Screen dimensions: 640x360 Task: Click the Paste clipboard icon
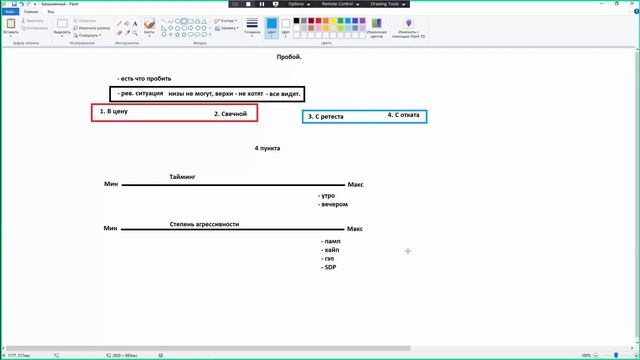(11, 23)
